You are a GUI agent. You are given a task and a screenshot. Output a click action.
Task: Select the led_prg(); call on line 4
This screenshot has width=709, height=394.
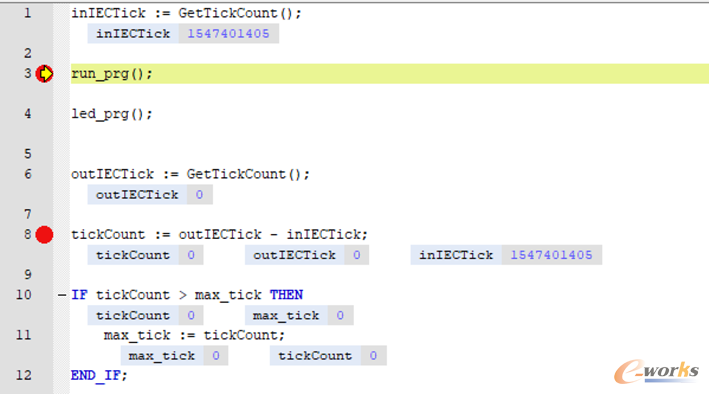(x=112, y=114)
